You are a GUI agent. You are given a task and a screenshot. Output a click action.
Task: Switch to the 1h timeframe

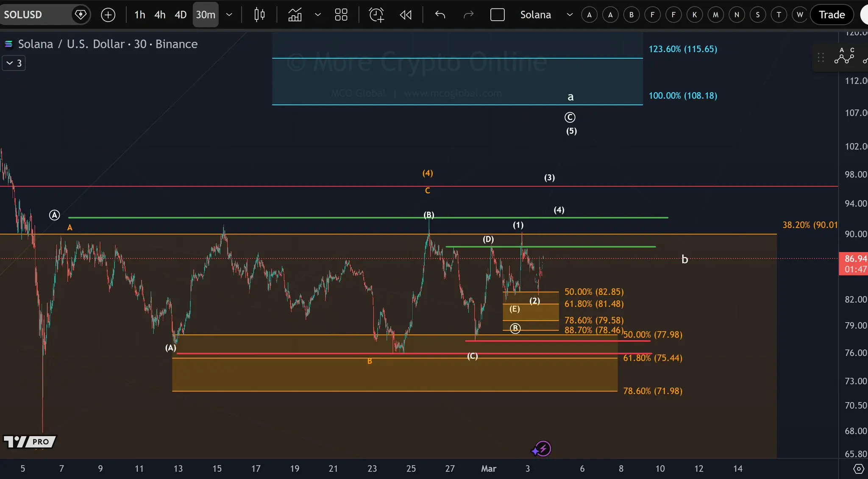coord(139,15)
